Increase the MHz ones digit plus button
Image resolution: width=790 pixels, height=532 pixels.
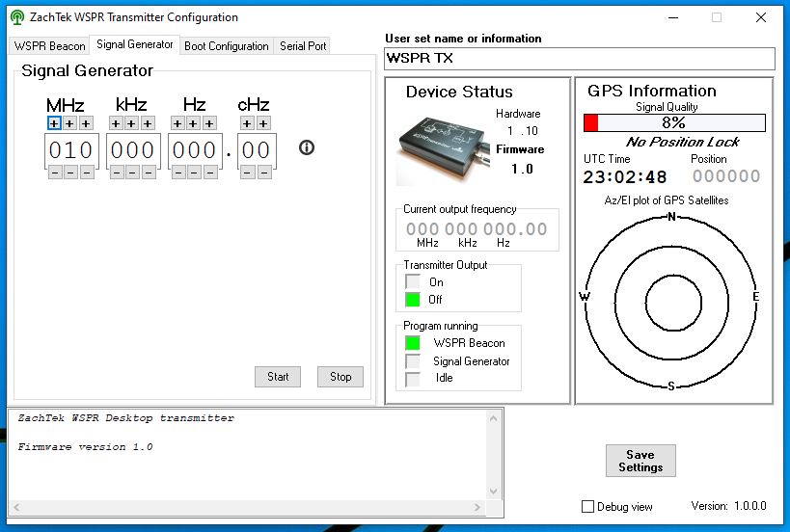point(86,123)
